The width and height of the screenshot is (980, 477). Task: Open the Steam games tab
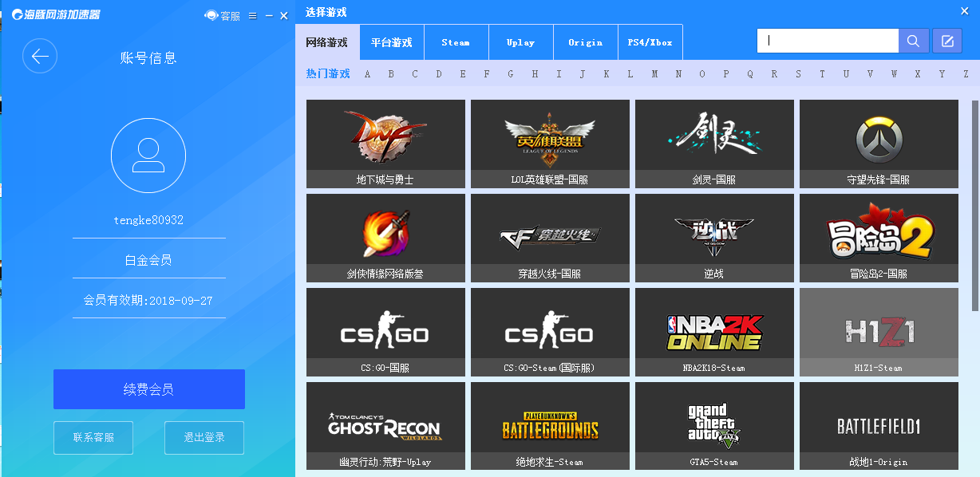456,42
